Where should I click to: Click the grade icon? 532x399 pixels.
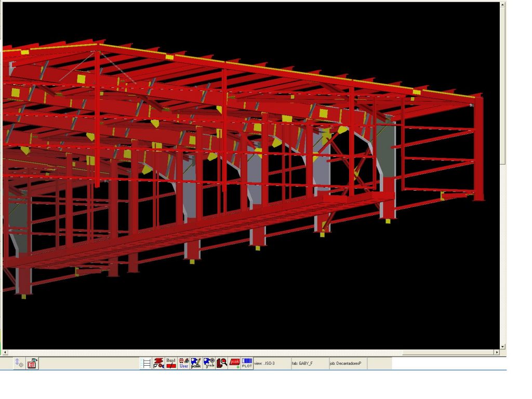tap(209, 363)
